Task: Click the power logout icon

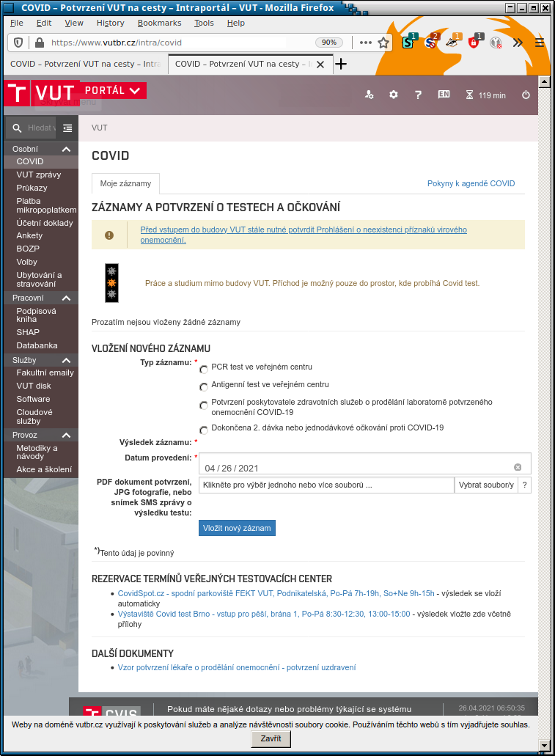Action: [x=526, y=95]
